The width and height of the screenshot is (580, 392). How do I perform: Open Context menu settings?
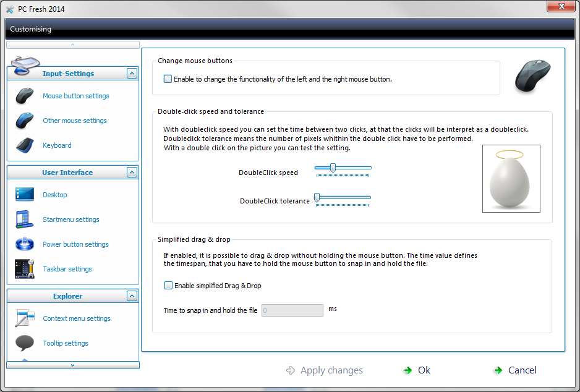(77, 318)
